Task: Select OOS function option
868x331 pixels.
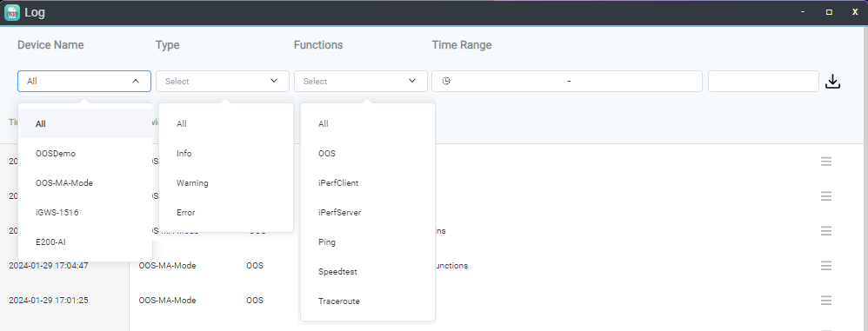Action: click(x=368, y=154)
